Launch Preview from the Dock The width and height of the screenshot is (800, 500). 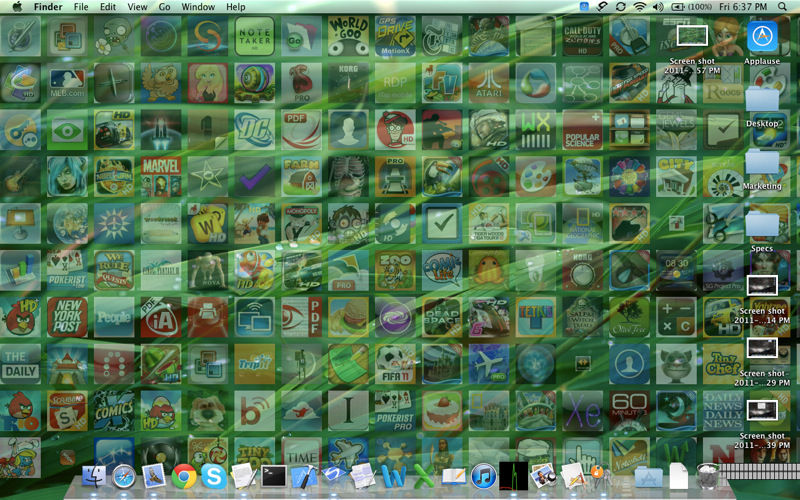(x=543, y=477)
